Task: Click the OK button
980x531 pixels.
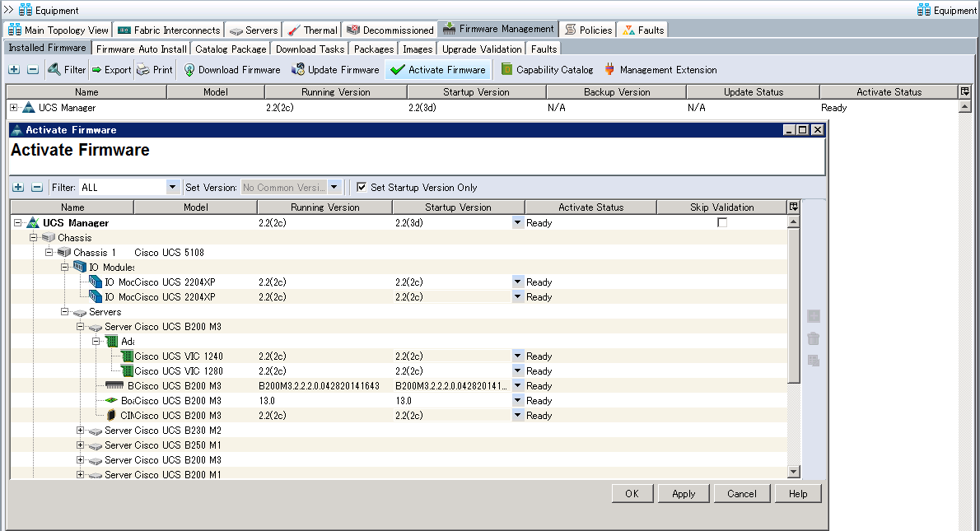Action: (x=632, y=493)
